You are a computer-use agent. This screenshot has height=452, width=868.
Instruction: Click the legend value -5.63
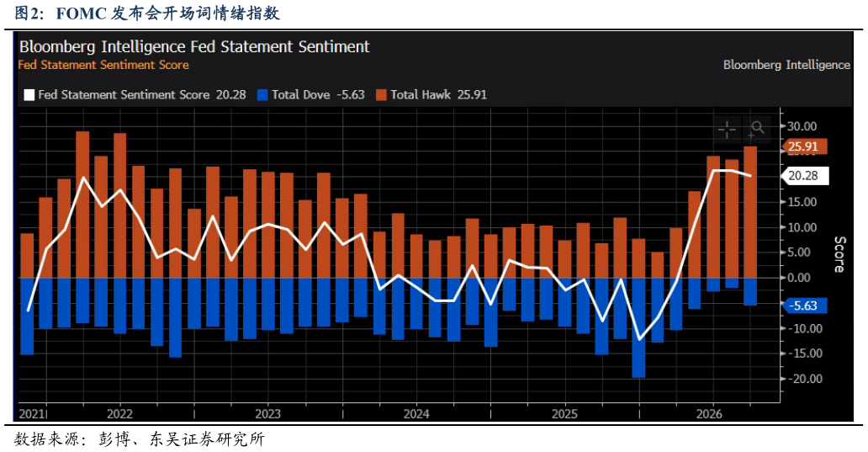(350, 95)
